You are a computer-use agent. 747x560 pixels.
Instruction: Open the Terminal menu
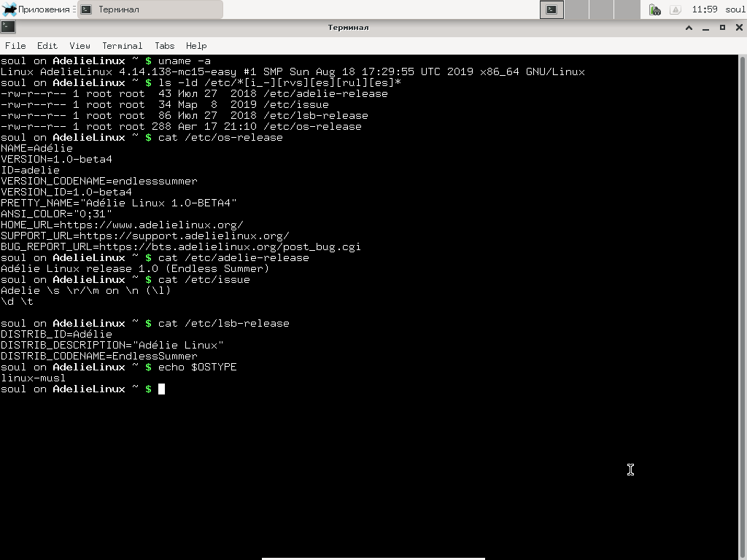tap(122, 46)
